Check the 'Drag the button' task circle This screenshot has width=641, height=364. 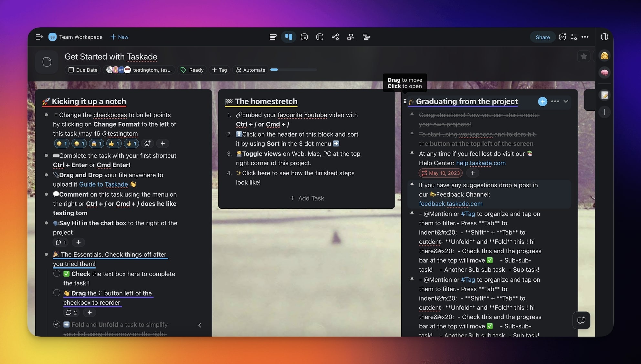(57, 293)
